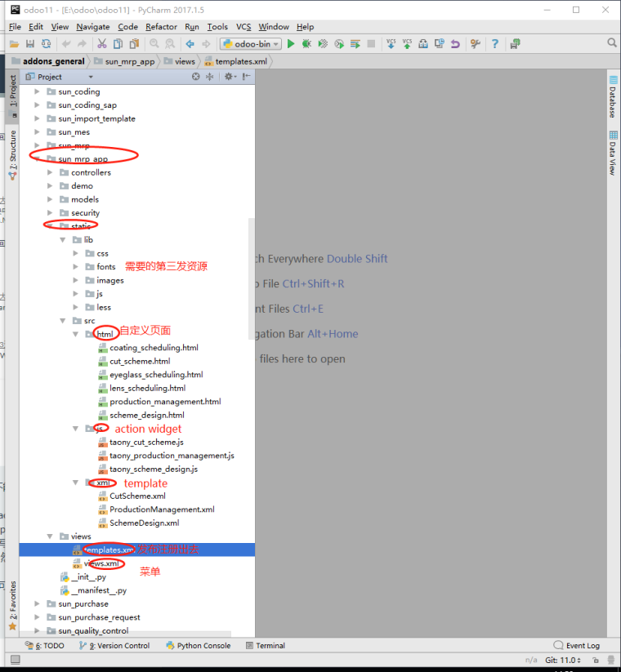
Task: Open the Data View side tab
Action: tap(613, 153)
